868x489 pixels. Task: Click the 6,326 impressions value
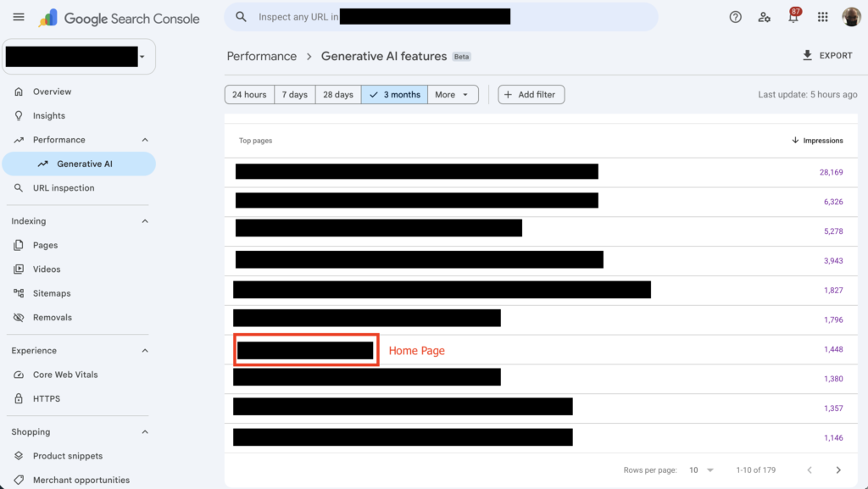833,202
